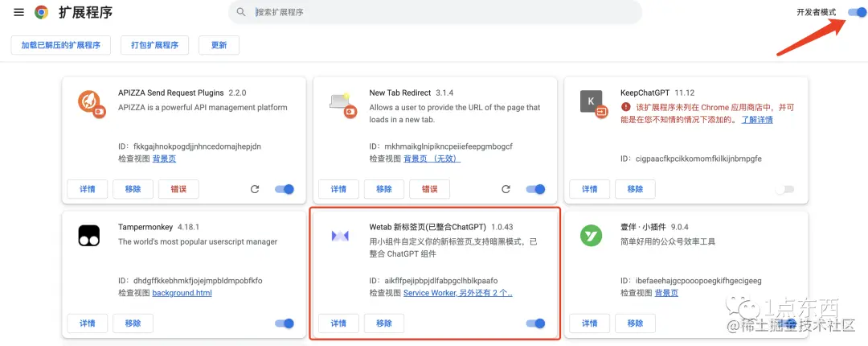Disable the Wetab extension toggle
This screenshot has width=868, height=346.
536,323
